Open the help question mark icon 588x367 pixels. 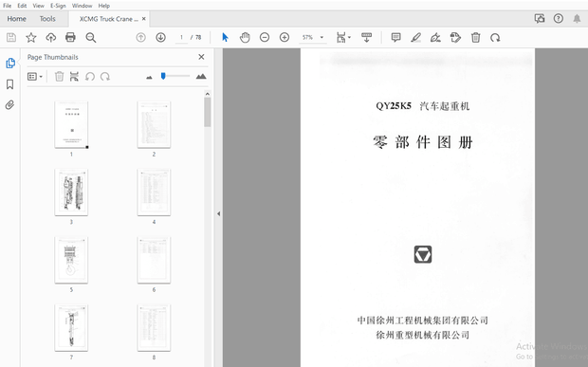point(559,18)
